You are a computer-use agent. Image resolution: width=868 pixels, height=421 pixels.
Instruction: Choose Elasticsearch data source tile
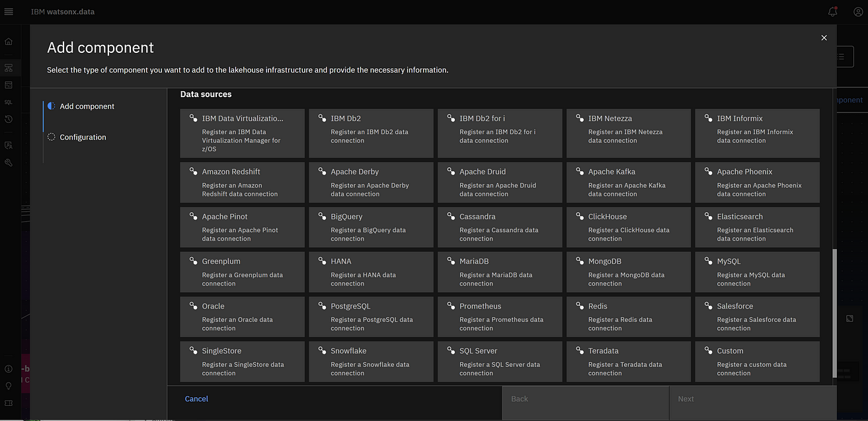tap(757, 227)
